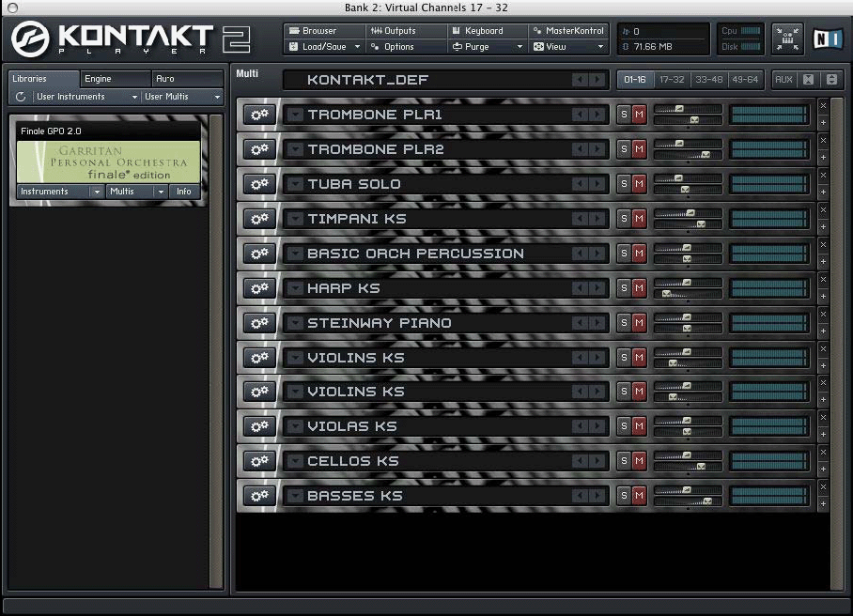Open the Outputs section
Screen dimensions: 853x616
pyautogui.click(x=406, y=31)
